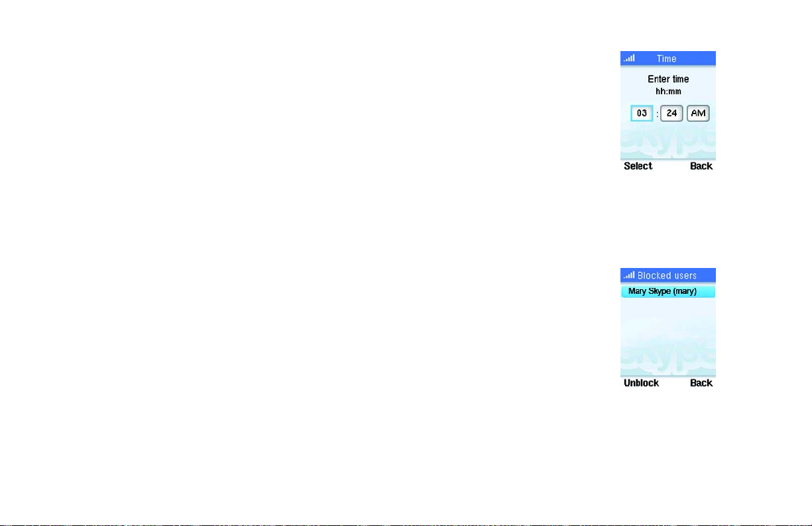Click Back softkey on the Time screen
Viewport: 812px width, 526px height.
(701, 166)
